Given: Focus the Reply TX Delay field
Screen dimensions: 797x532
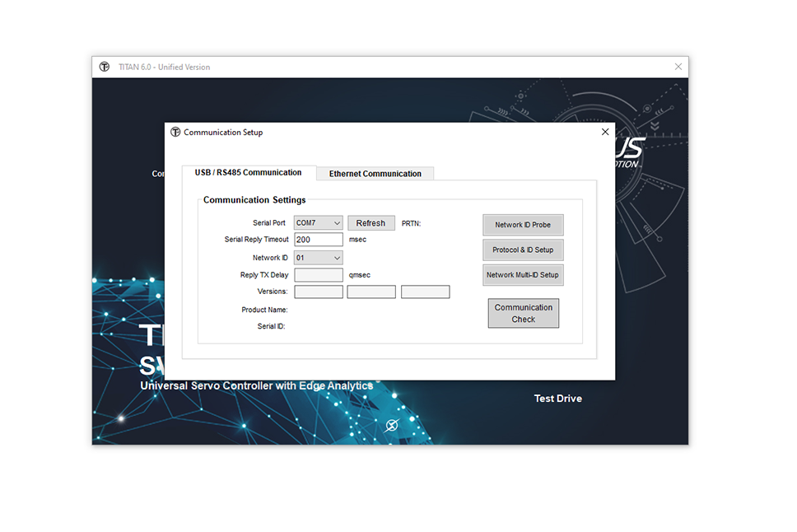Looking at the screenshot, I should pyautogui.click(x=318, y=275).
